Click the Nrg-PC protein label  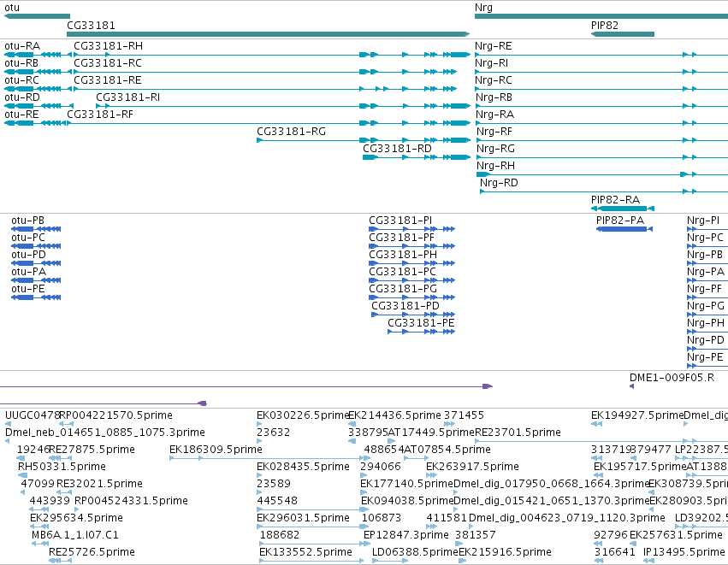click(705, 238)
